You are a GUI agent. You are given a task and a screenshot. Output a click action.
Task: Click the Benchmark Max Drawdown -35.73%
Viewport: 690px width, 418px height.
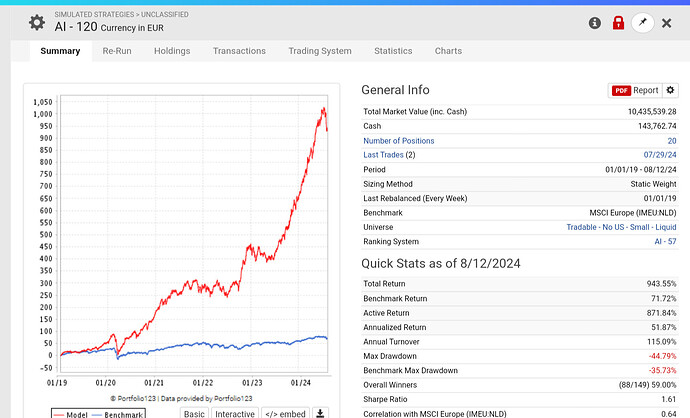point(662,370)
